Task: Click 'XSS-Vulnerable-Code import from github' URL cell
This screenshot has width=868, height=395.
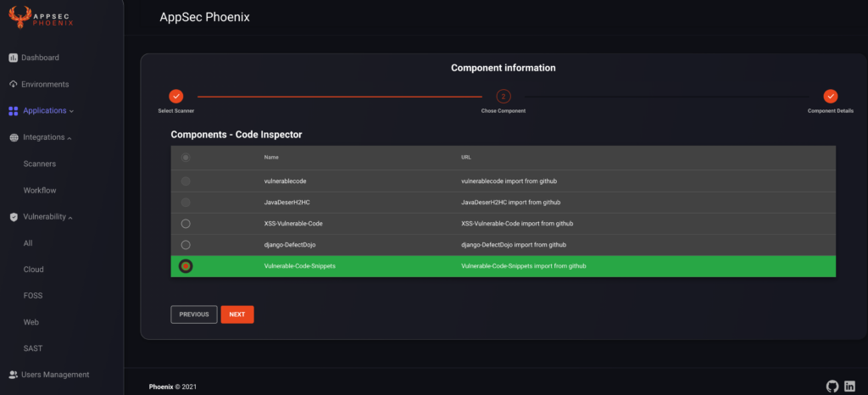Action: tap(517, 224)
